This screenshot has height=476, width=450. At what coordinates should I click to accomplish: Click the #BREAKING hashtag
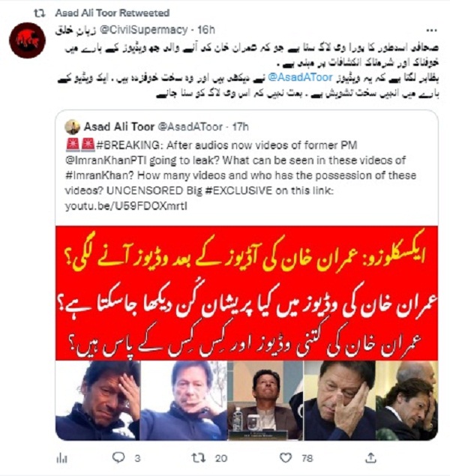coord(128,145)
